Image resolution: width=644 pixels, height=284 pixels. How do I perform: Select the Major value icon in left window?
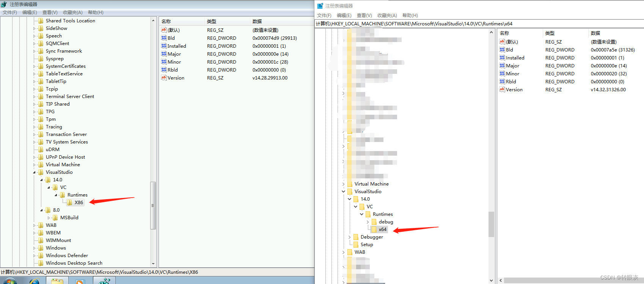click(164, 54)
